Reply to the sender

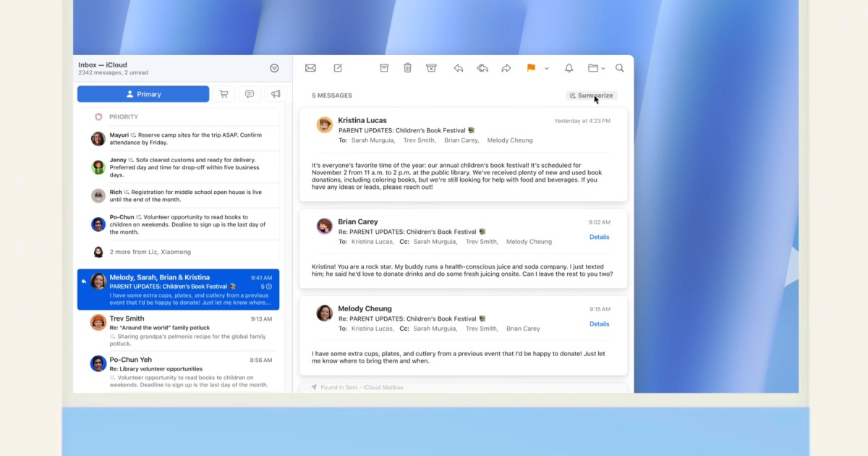(x=458, y=68)
